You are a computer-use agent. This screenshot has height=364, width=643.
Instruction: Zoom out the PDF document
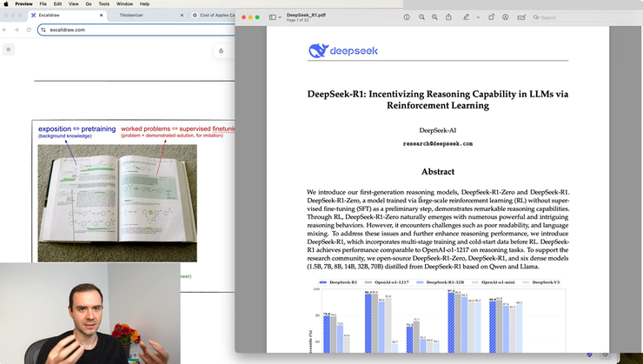[x=422, y=17]
